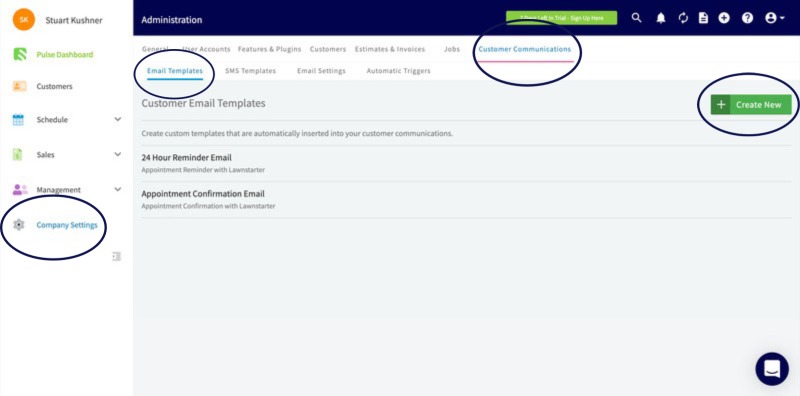800x396 pixels.
Task: Open the chat support bubble
Action: [772, 369]
